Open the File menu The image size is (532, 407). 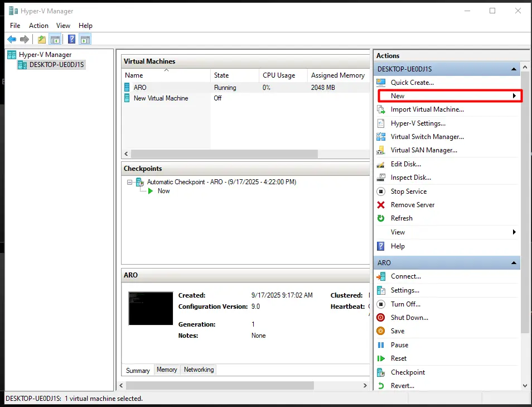tap(15, 26)
